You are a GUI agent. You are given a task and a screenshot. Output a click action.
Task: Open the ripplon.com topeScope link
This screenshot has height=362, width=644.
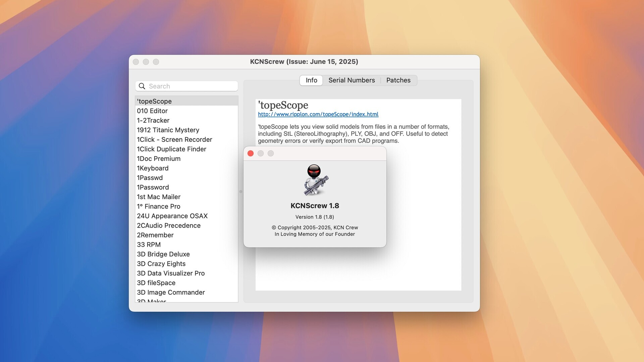[318, 114]
